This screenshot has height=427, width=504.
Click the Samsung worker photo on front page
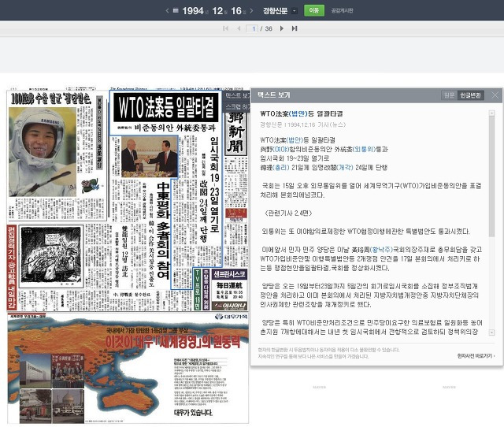click(x=42, y=152)
